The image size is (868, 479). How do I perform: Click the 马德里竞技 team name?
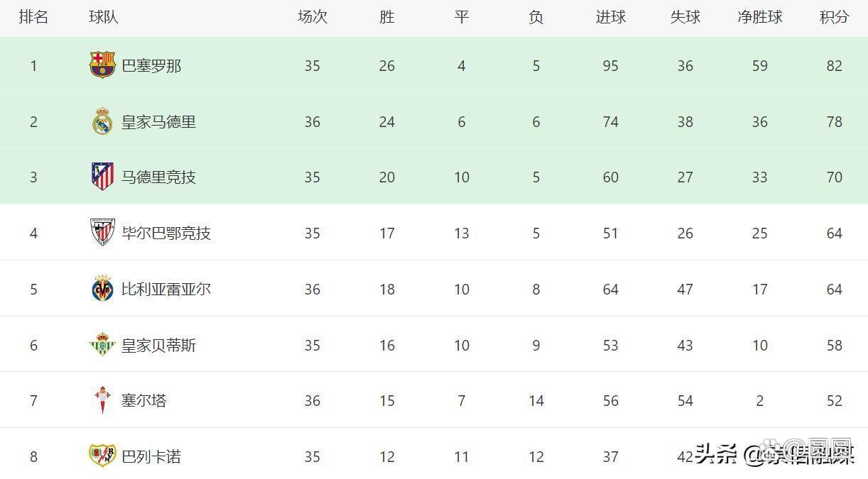158,177
